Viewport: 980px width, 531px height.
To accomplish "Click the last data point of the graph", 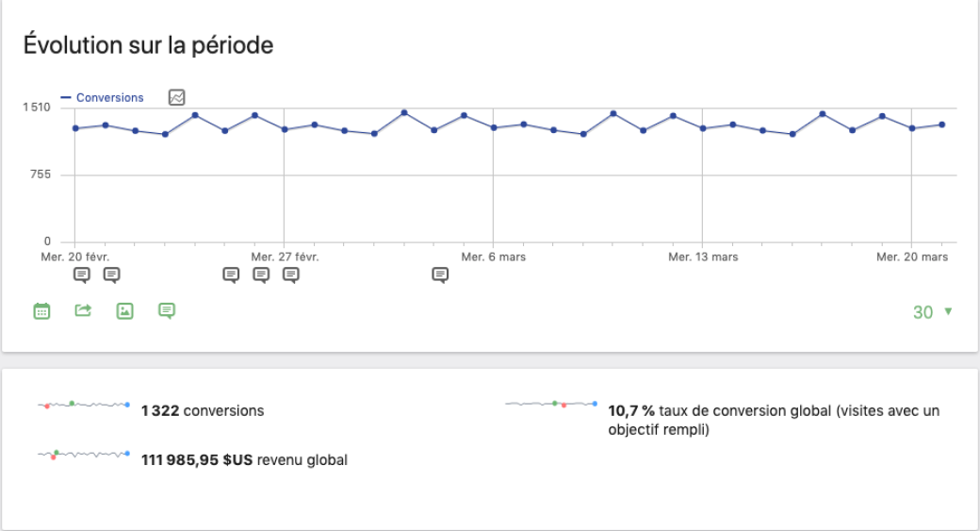I will [x=942, y=124].
